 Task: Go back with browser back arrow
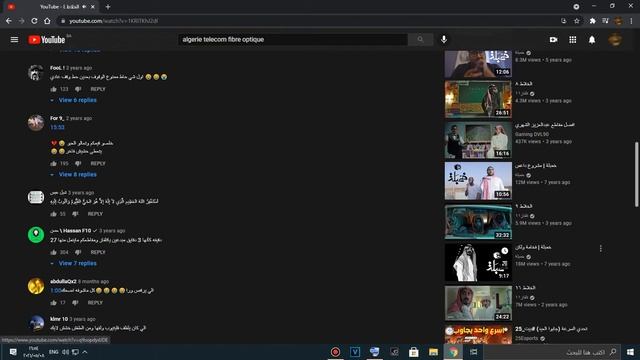9,21
